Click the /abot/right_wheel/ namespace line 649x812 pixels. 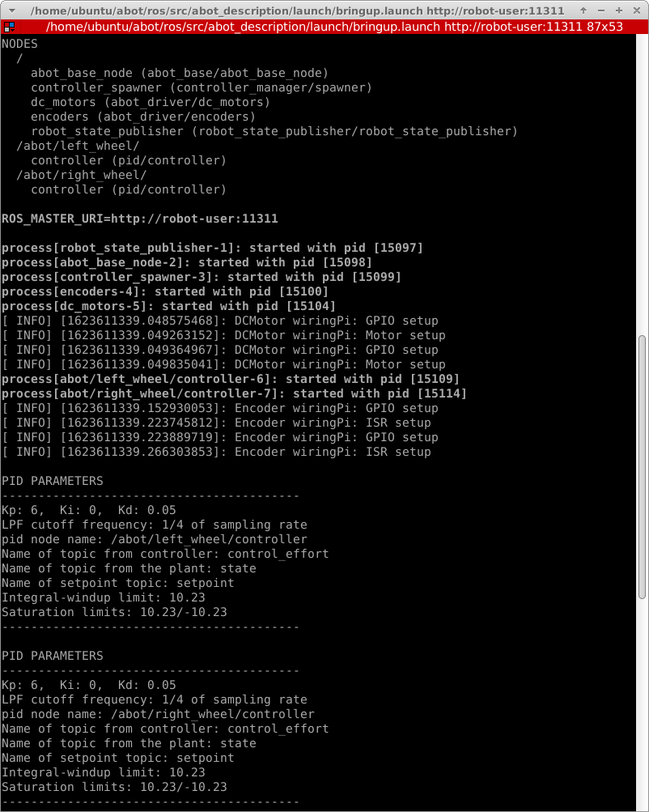81,175
